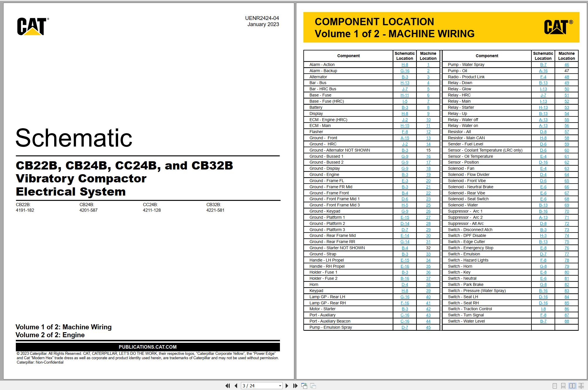Open A-16 link for Pump - Oil
The width and height of the screenshot is (588, 390).
point(543,71)
